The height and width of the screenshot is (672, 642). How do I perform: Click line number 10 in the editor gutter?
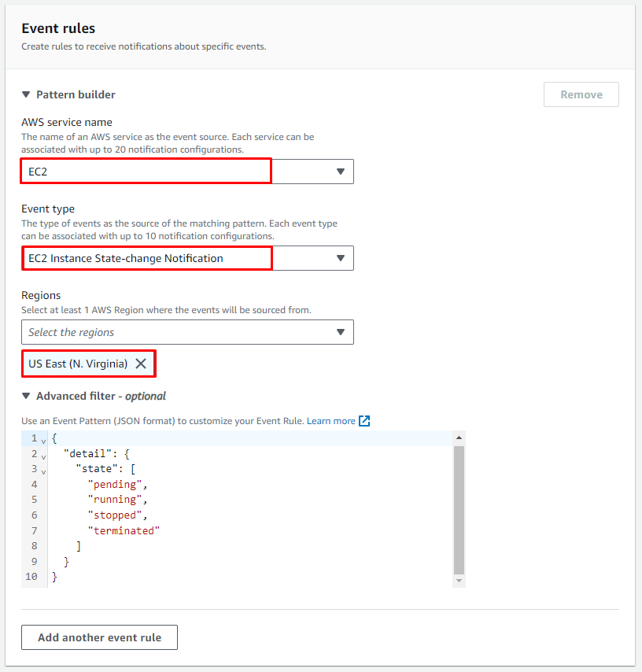31,577
